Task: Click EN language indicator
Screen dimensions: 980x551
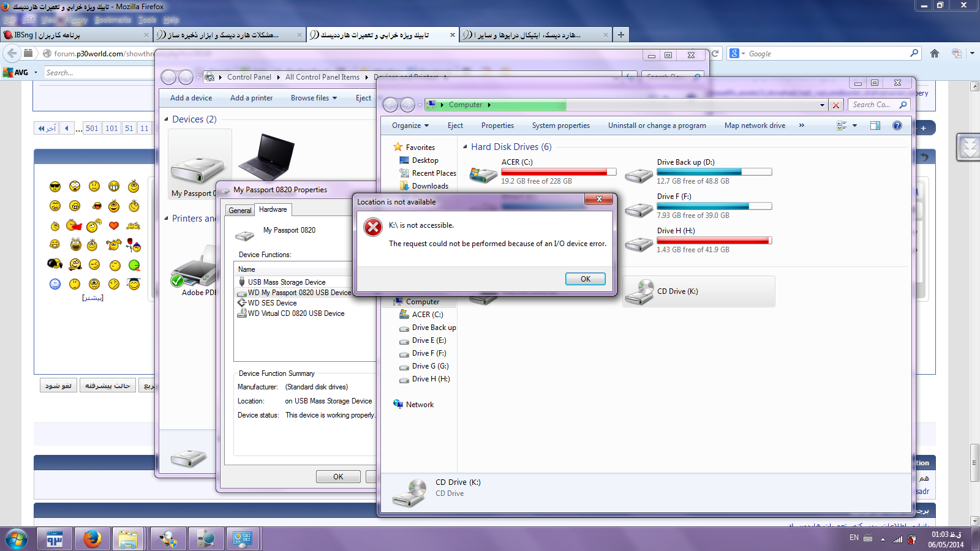Action: pos(854,538)
